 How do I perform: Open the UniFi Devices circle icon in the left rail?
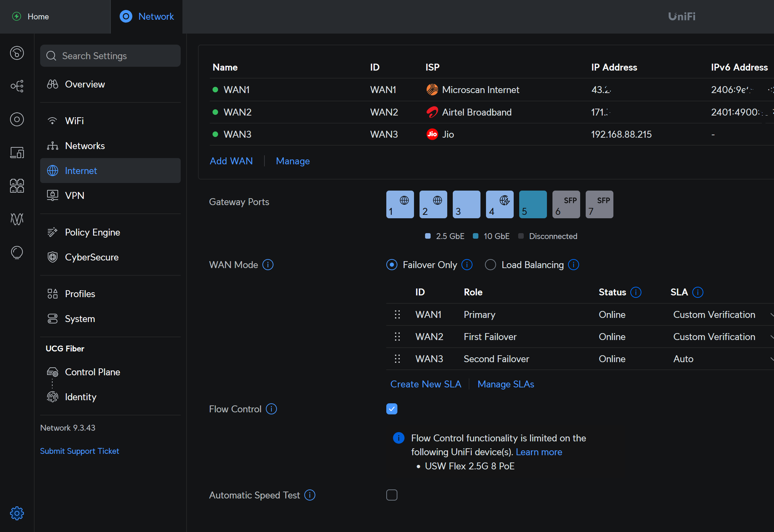[x=17, y=119]
